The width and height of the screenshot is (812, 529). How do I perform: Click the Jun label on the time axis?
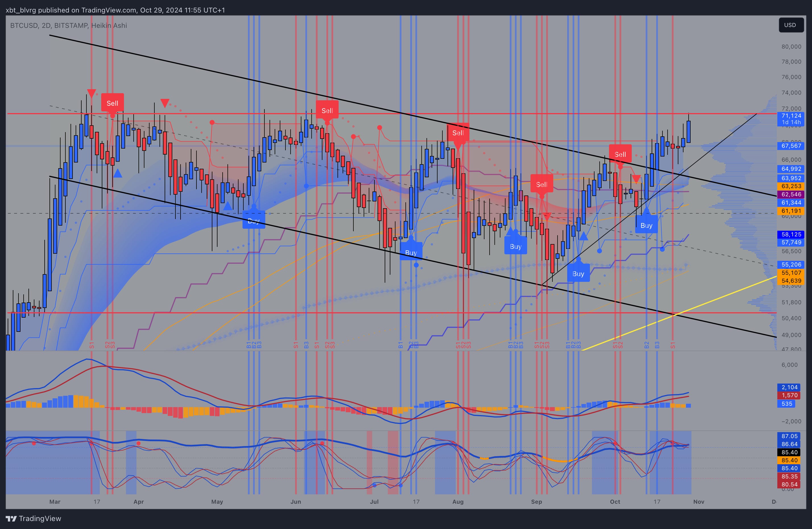pyautogui.click(x=295, y=502)
